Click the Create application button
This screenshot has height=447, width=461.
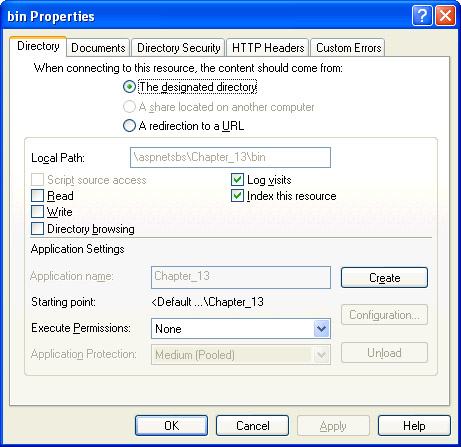click(x=384, y=277)
